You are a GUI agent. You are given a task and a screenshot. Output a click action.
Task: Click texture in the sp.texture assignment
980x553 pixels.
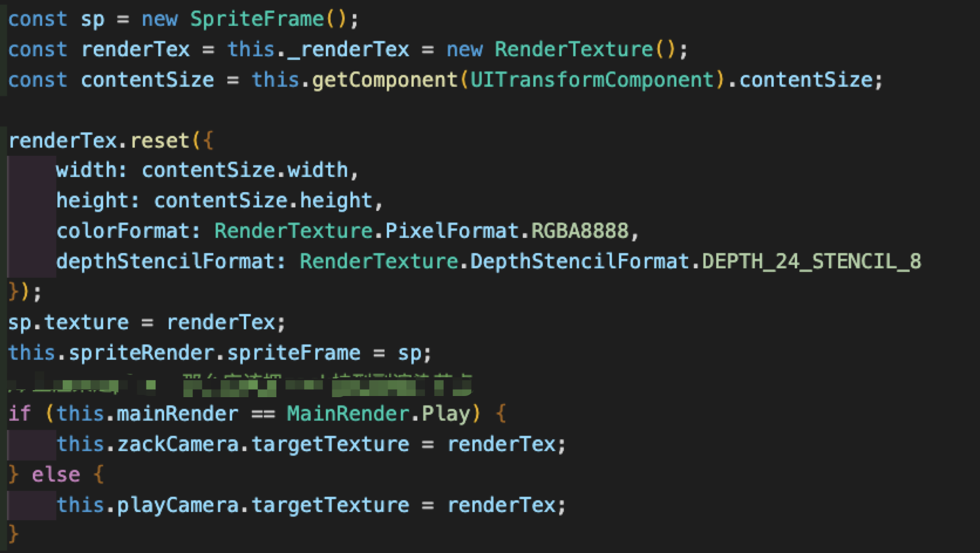(x=86, y=323)
